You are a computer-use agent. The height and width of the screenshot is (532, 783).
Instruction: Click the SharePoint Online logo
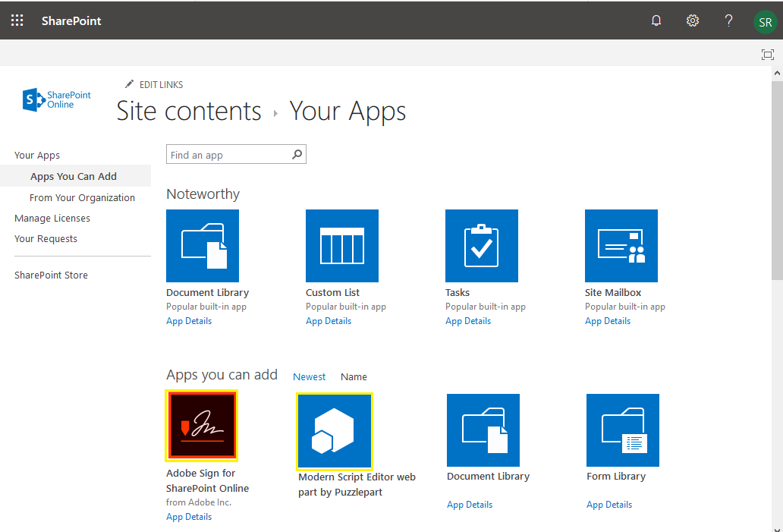tap(56, 99)
